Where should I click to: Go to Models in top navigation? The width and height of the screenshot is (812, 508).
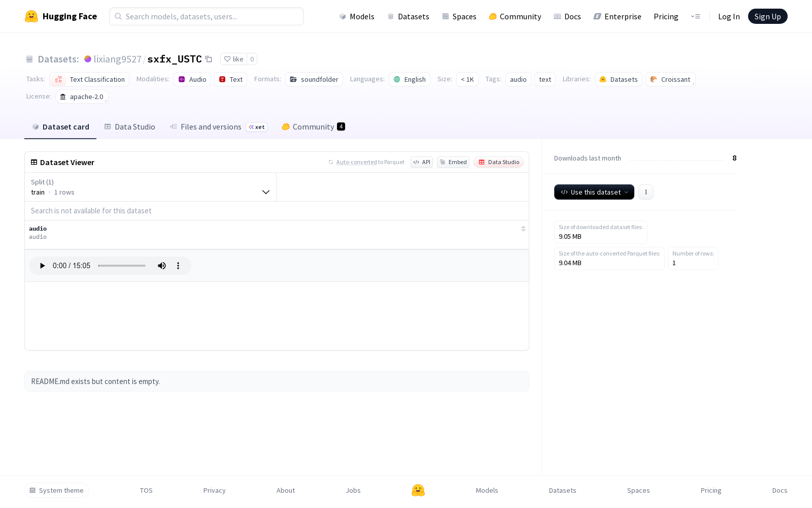click(x=357, y=16)
